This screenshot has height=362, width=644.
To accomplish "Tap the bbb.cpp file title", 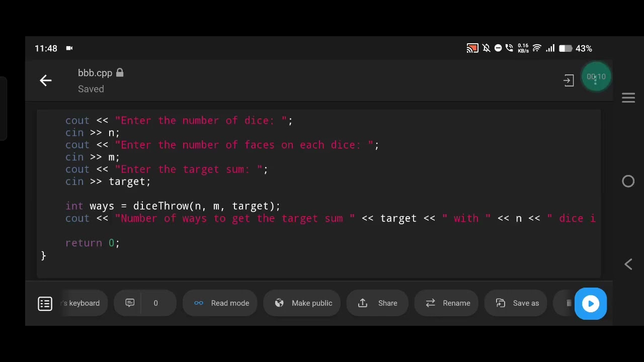I will 95,73.
